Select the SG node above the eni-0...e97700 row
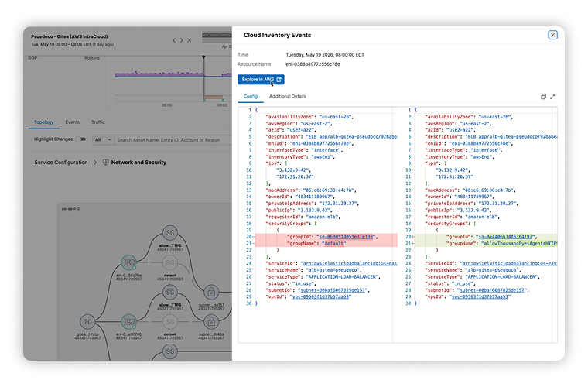The height and width of the screenshot is (387, 588). coord(170,292)
